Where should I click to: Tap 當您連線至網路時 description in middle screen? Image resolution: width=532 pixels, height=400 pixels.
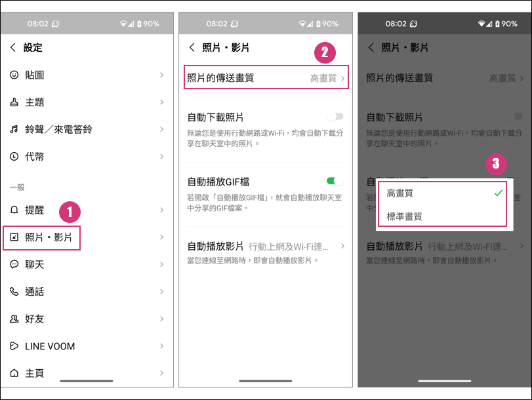coord(253,260)
